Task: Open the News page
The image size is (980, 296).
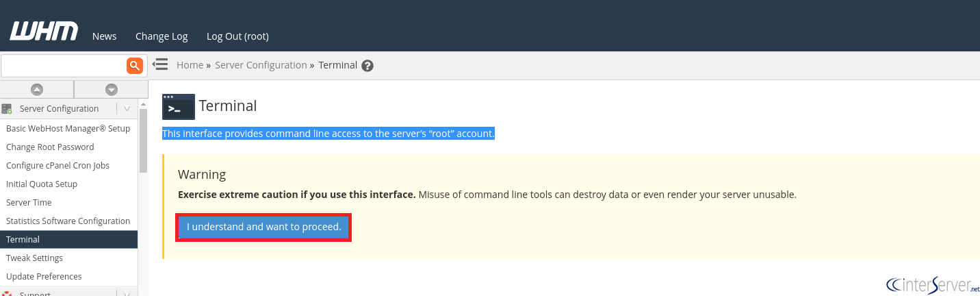Action: [x=105, y=36]
